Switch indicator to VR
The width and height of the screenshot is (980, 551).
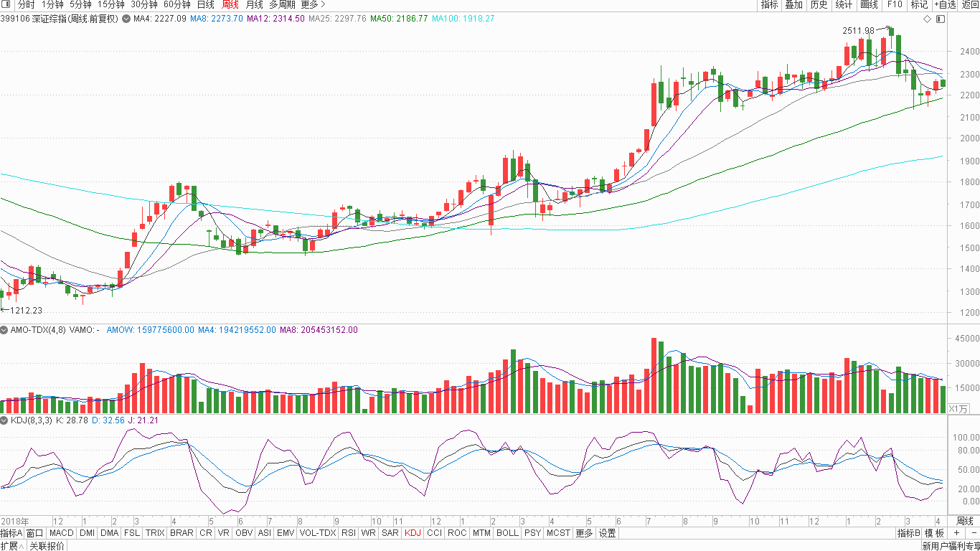[x=224, y=533]
